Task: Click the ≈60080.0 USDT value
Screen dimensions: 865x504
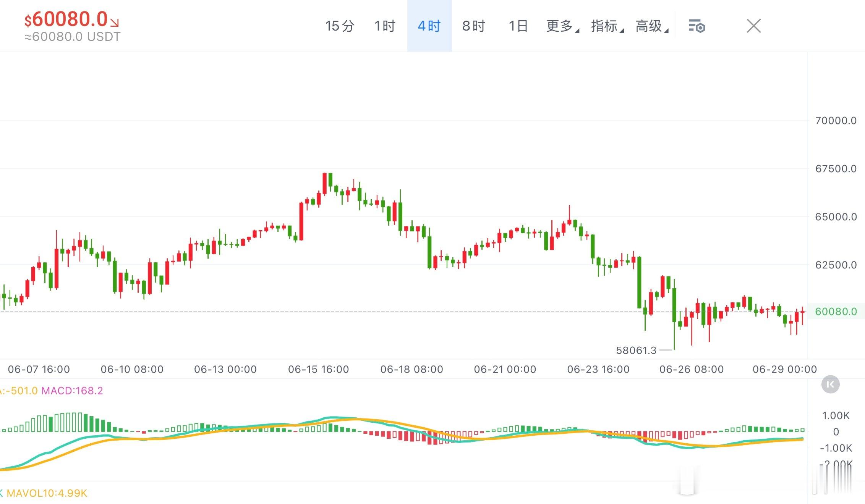Action: [73, 37]
